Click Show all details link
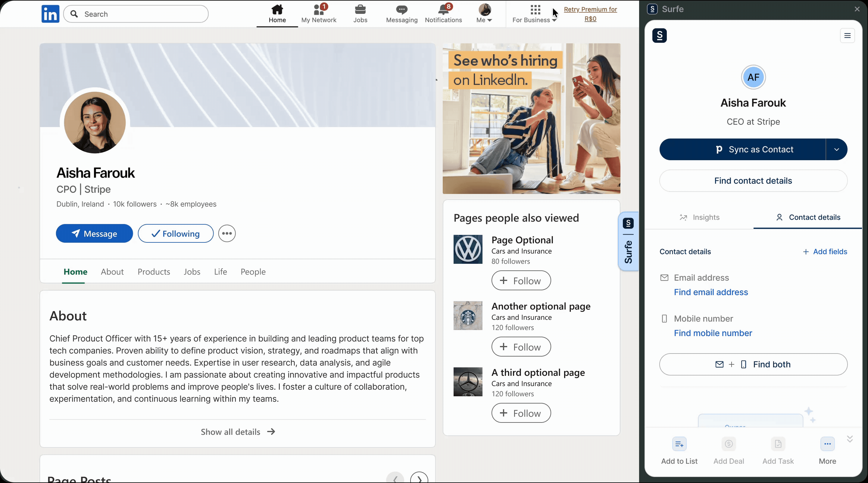868x483 pixels. point(238,432)
